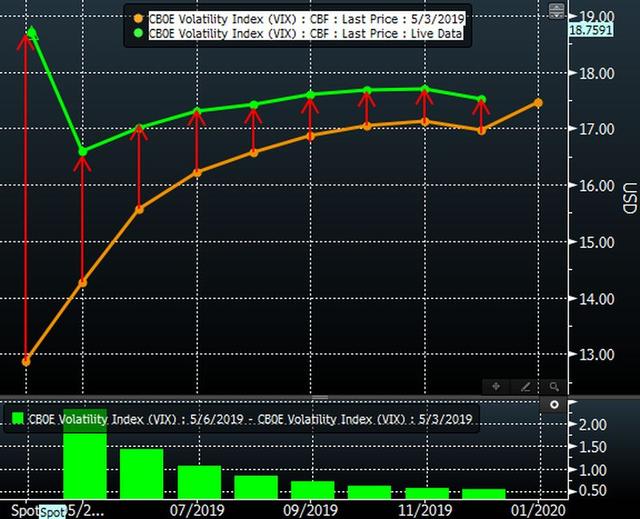This screenshot has width=640, height=519.
Task: Click the 17.00 y-axis value
Action: tap(597, 129)
